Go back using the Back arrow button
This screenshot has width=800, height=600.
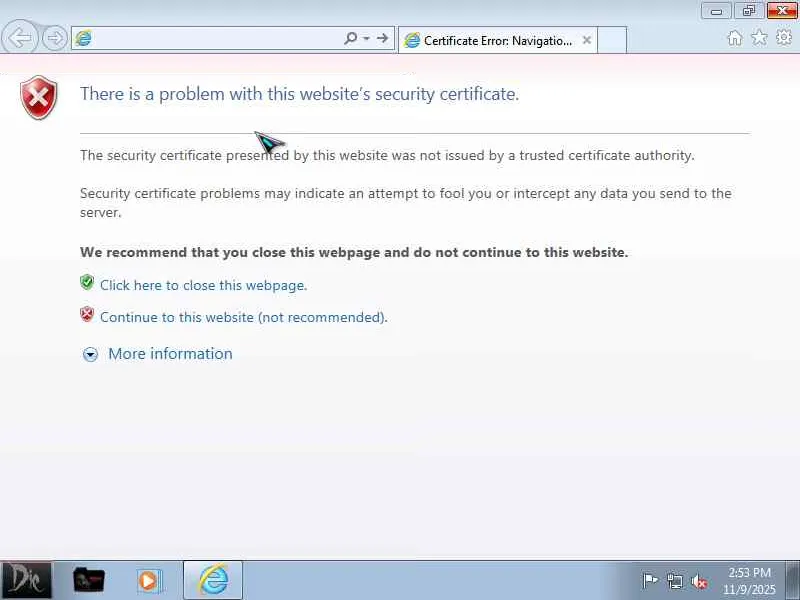(19, 37)
